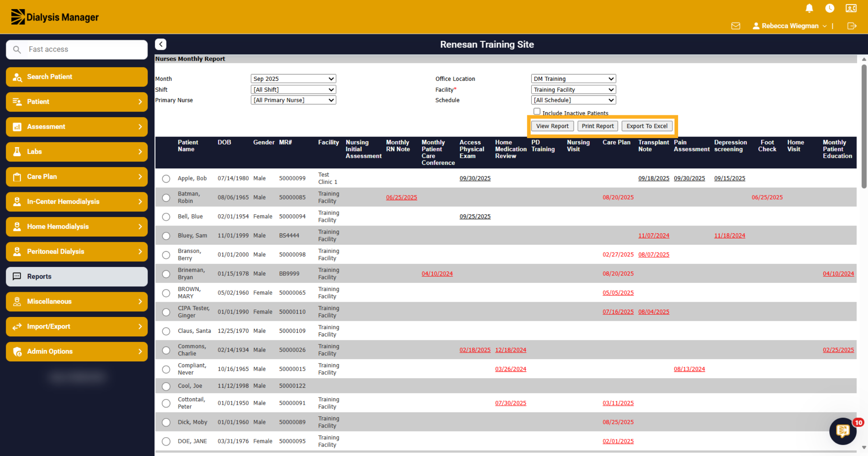Open the contact card icon in header
The height and width of the screenshot is (456, 868).
coord(851,8)
